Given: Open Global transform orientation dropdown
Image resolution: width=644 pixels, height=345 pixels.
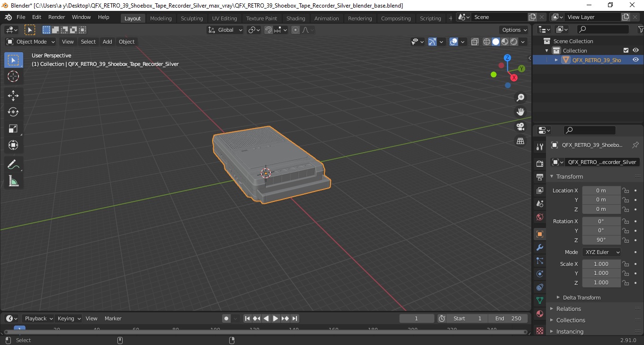Looking at the screenshot, I should click(x=225, y=30).
